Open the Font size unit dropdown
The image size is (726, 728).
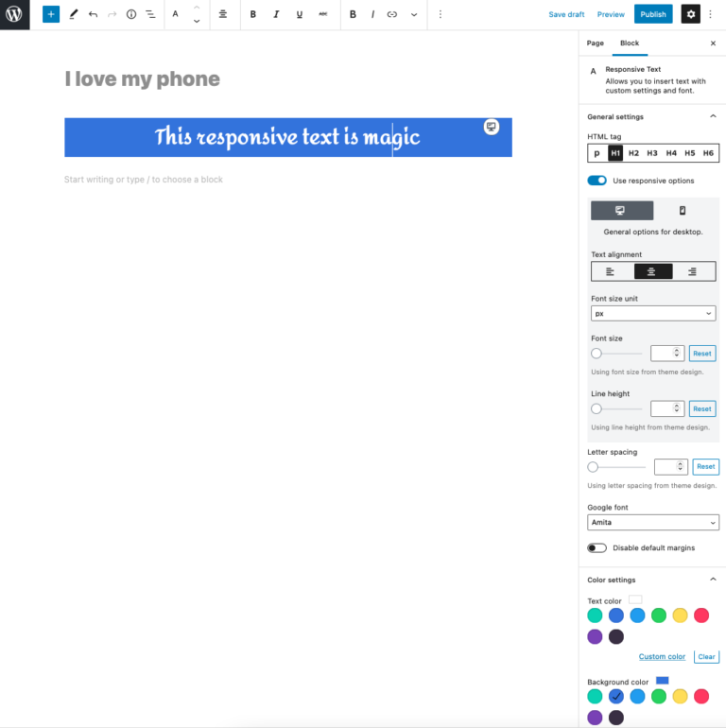point(652,314)
